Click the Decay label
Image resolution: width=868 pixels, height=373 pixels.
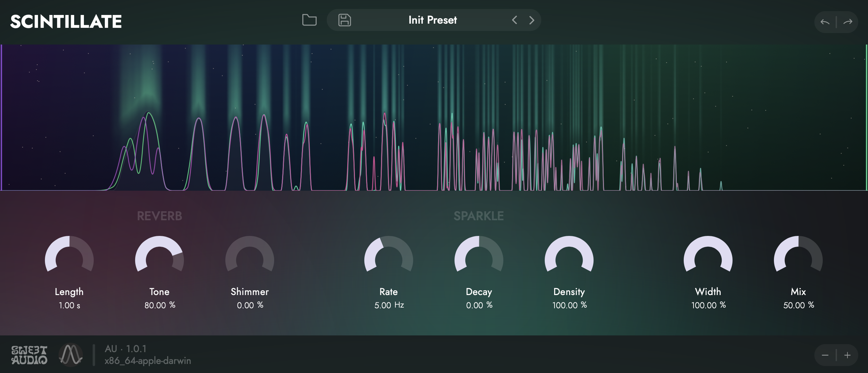[x=479, y=292]
